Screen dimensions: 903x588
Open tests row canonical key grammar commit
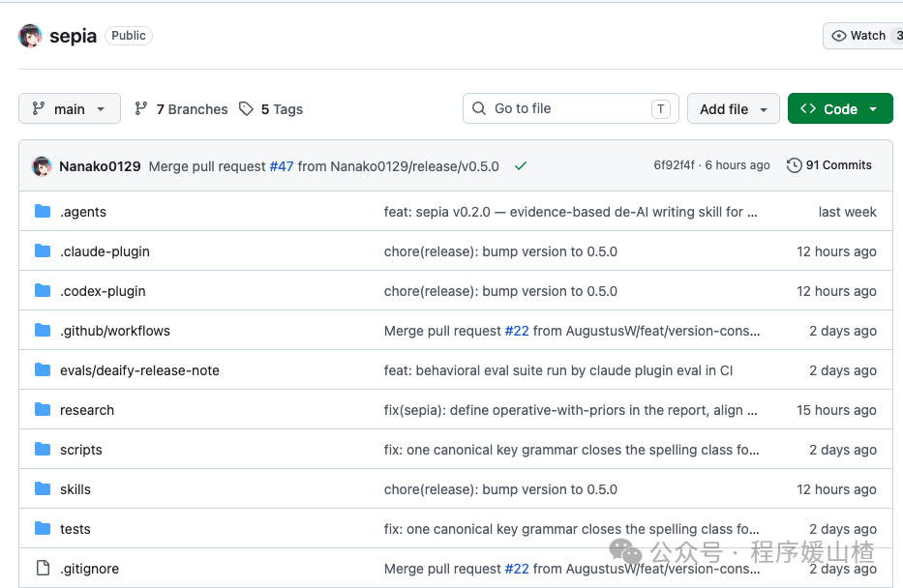click(x=572, y=529)
